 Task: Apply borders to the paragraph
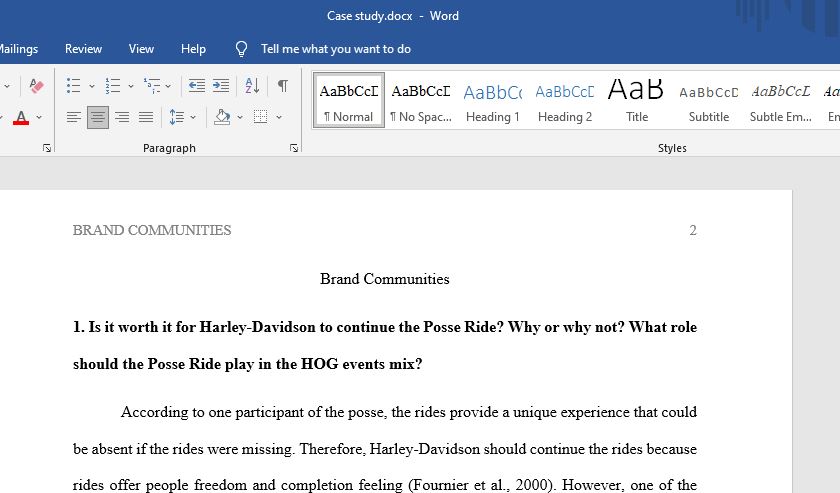[260, 117]
